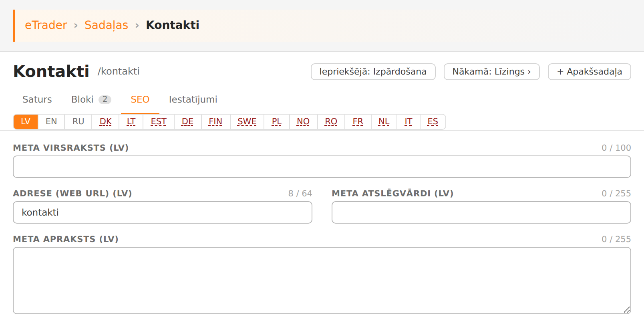Image resolution: width=644 pixels, height=327 pixels.
Task: Choose the DK language tab
Action: tap(105, 121)
